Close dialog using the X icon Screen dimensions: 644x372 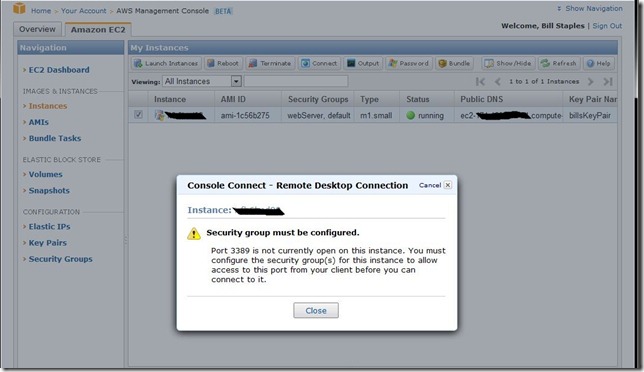[x=448, y=185]
